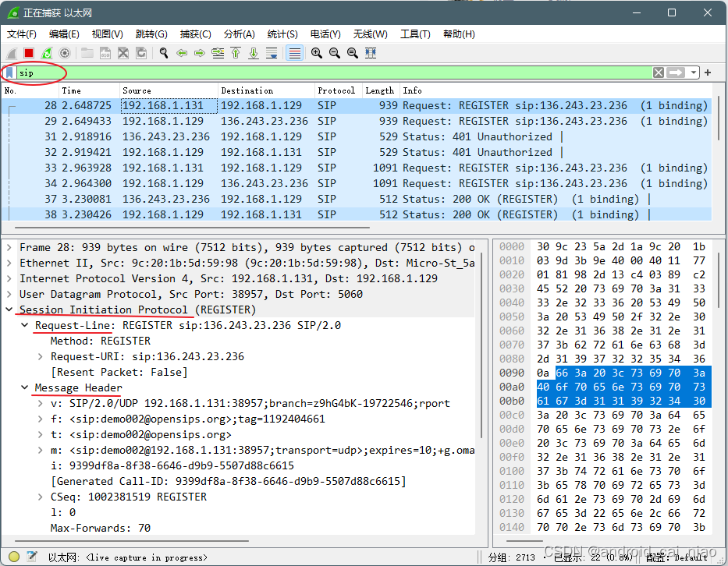Select the Method: REGISTER detail line
728x566 pixels.
coord(101,341)
